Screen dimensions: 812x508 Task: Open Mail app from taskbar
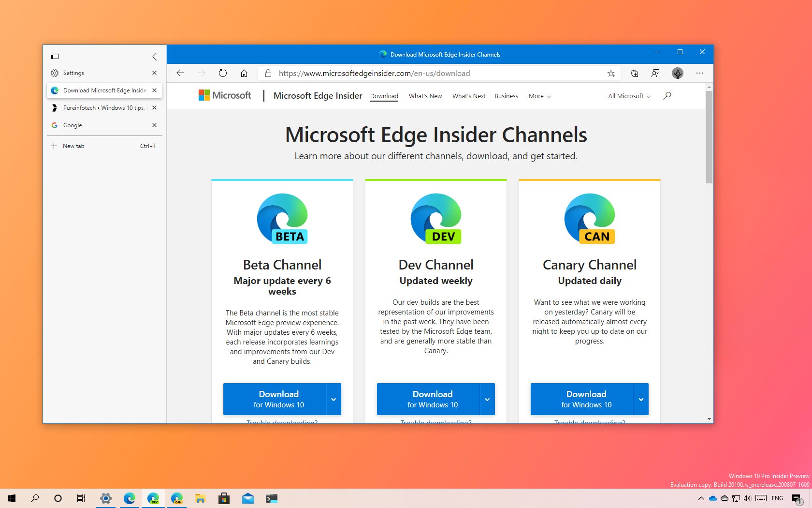[x=248, y=498]
